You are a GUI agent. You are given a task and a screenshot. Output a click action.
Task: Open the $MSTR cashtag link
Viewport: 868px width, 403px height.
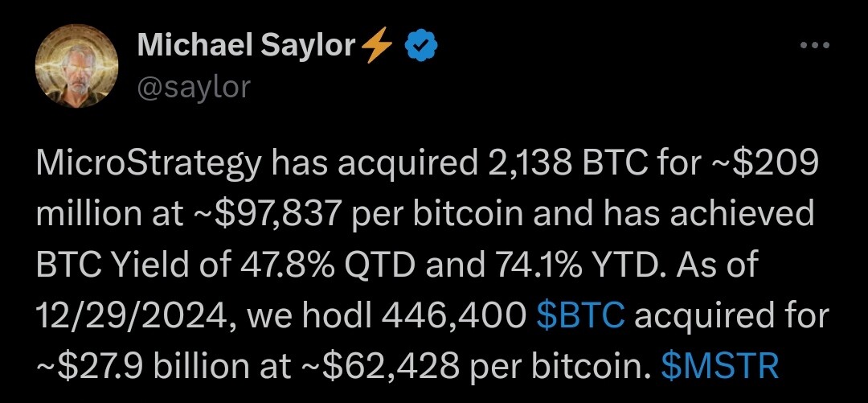720,366
